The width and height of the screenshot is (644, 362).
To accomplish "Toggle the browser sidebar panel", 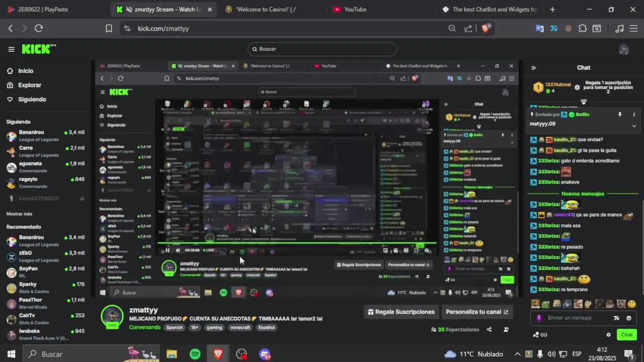I will pos(597,29).
